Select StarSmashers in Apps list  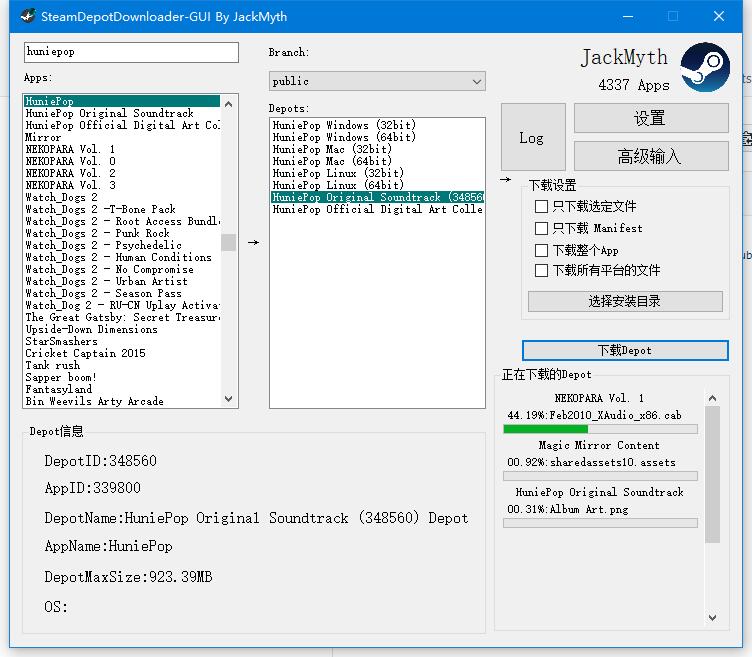pyautogui.click(x=122, y=341)
